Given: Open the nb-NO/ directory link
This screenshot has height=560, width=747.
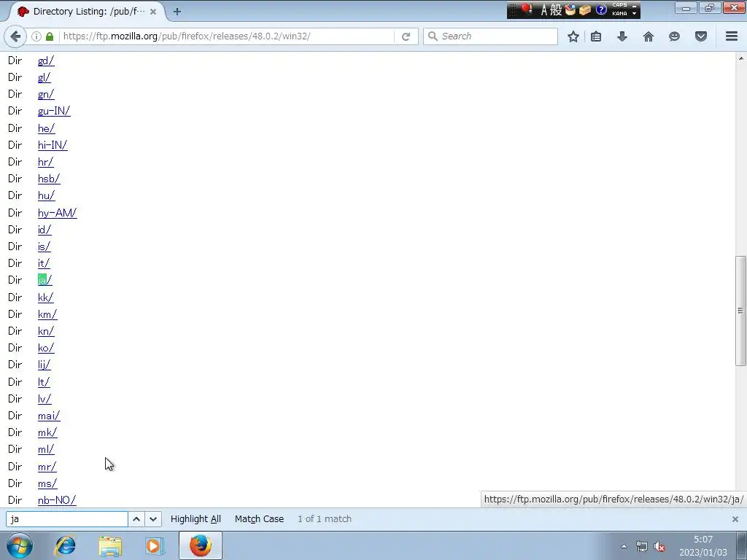Looking at the screenshot, I should [57, 500].
